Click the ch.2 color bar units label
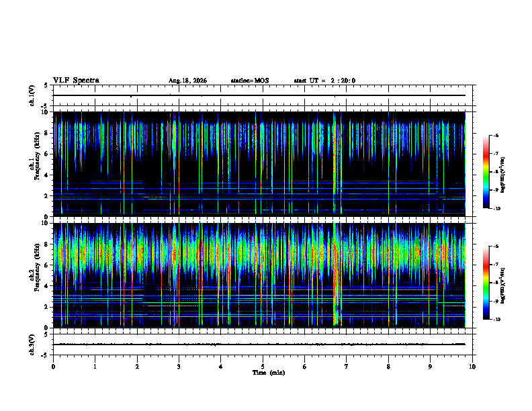This screenshot has width=532, height=411. (x=503, y=286)
